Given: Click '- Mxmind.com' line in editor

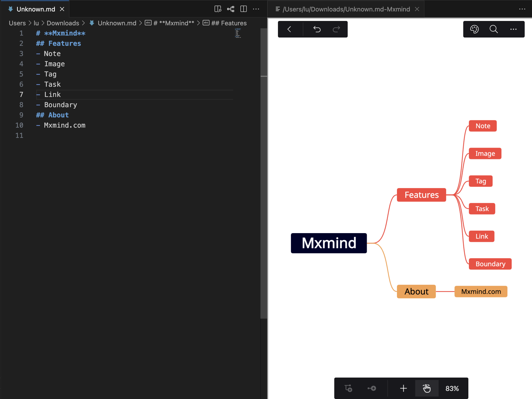Looking at the screenshot, I should [61, 125].
